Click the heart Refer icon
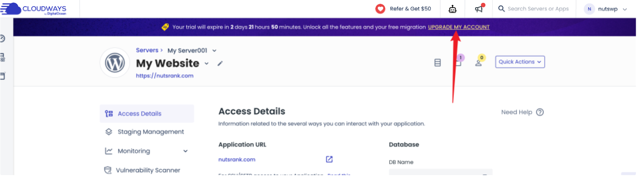Image resolution: width=644 pixels, height=195 pixels. (380, 9)
